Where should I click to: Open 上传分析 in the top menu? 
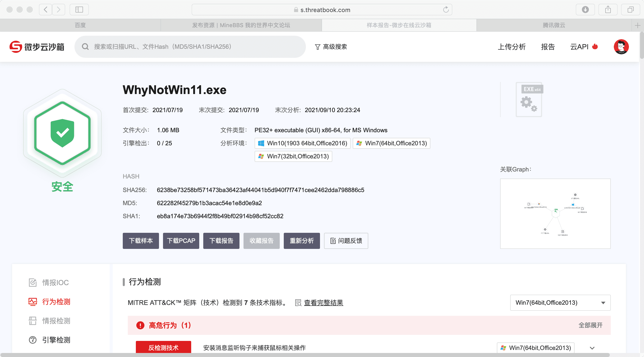click(512, 47)
